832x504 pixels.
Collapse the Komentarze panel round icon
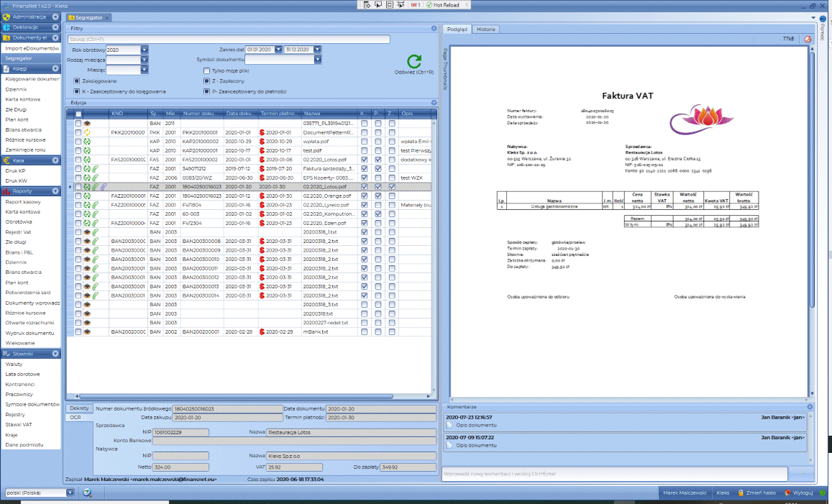810,407
